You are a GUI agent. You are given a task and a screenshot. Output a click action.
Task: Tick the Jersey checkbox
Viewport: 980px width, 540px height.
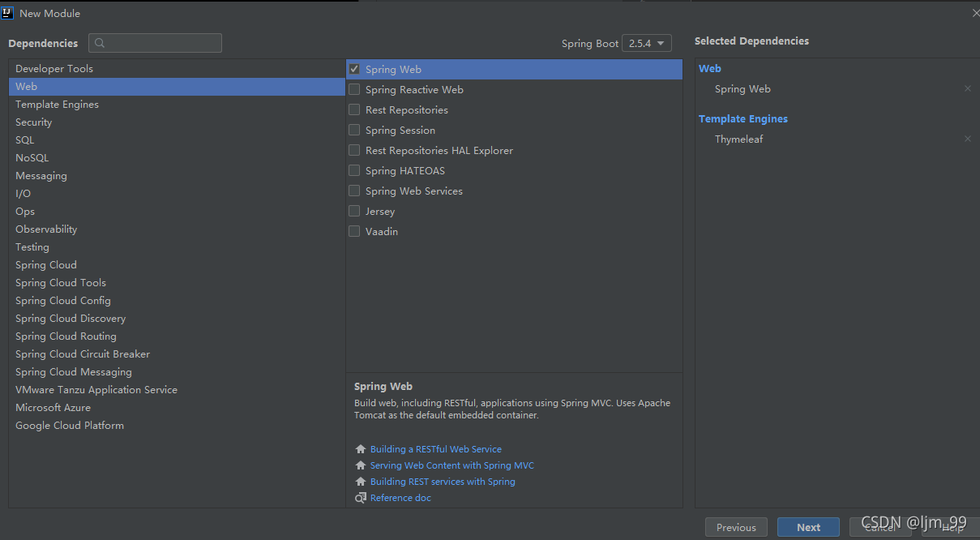point(354,211)
